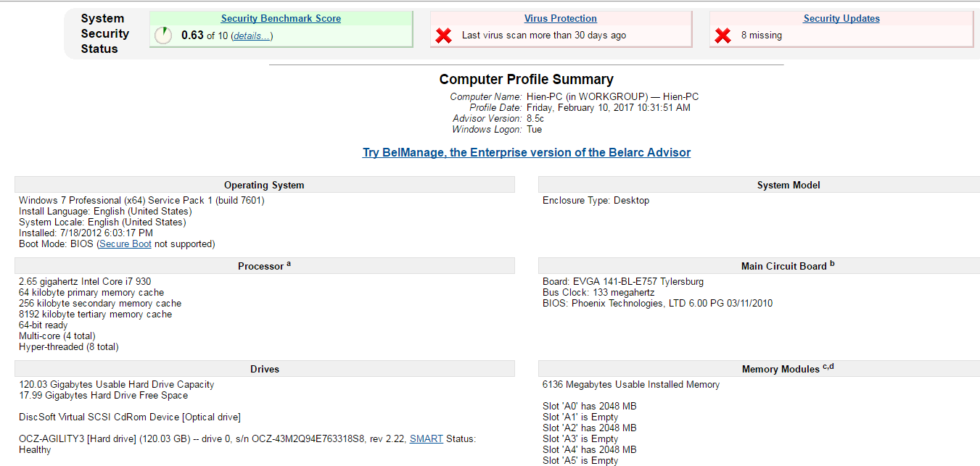The image size is (980, 466).
Task: Click the System Locale line
Action: click(102, 222)
